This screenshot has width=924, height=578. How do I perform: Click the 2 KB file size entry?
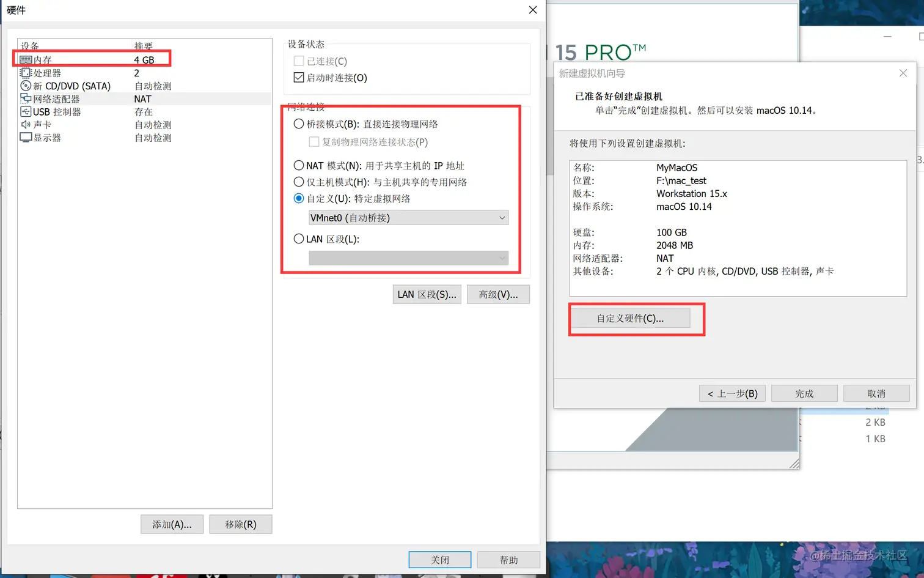point(875,422)
